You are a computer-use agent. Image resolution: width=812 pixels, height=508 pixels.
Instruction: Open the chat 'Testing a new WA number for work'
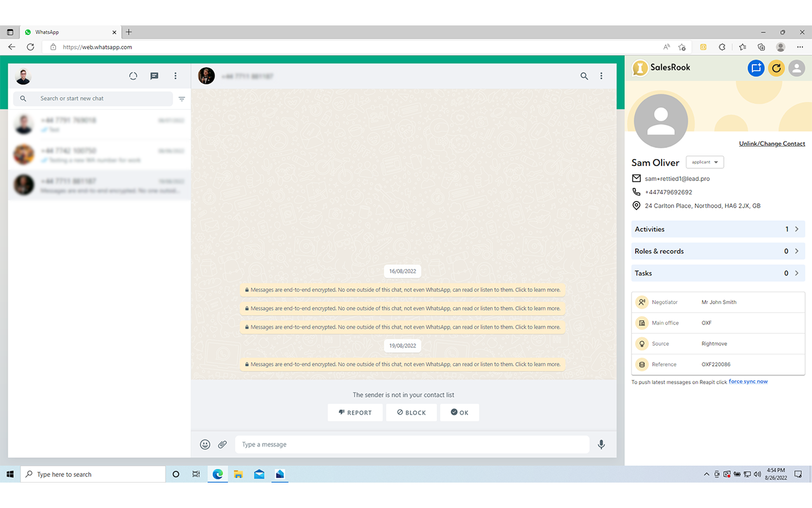(100, 155)
